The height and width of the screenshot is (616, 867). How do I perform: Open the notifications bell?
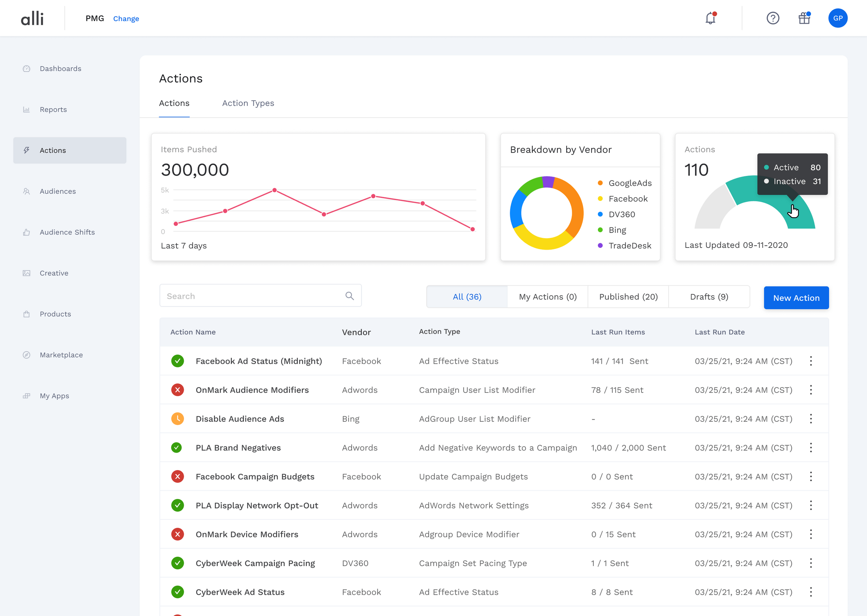tap(710, 18)
